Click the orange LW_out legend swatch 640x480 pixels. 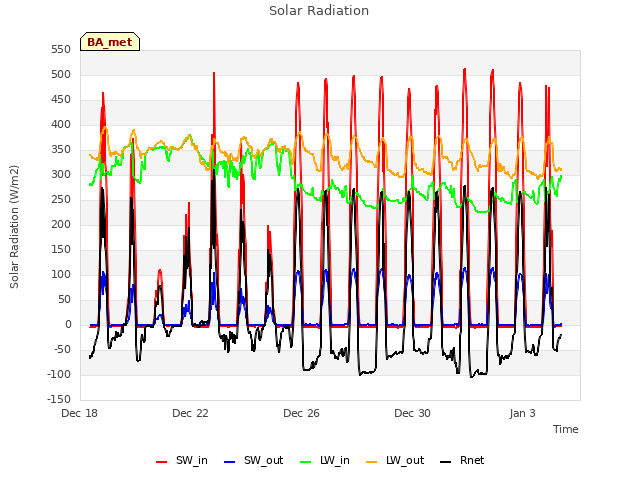pos(372,462)
